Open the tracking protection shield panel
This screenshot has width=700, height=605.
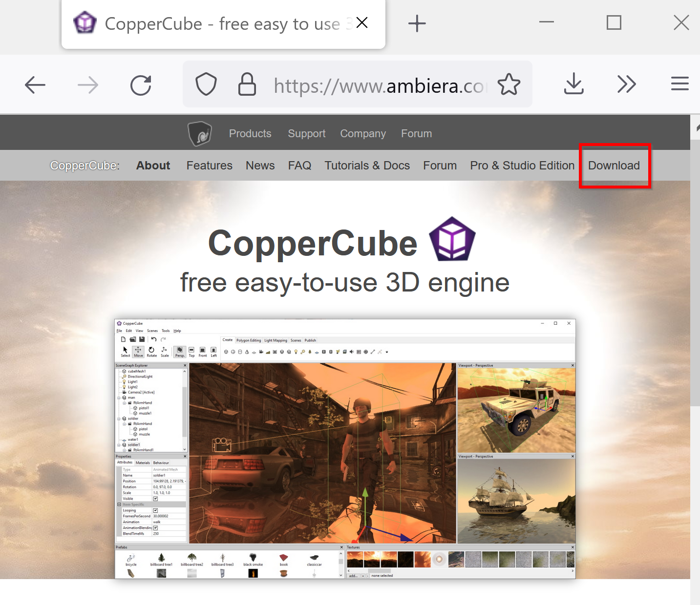[206, 84]
